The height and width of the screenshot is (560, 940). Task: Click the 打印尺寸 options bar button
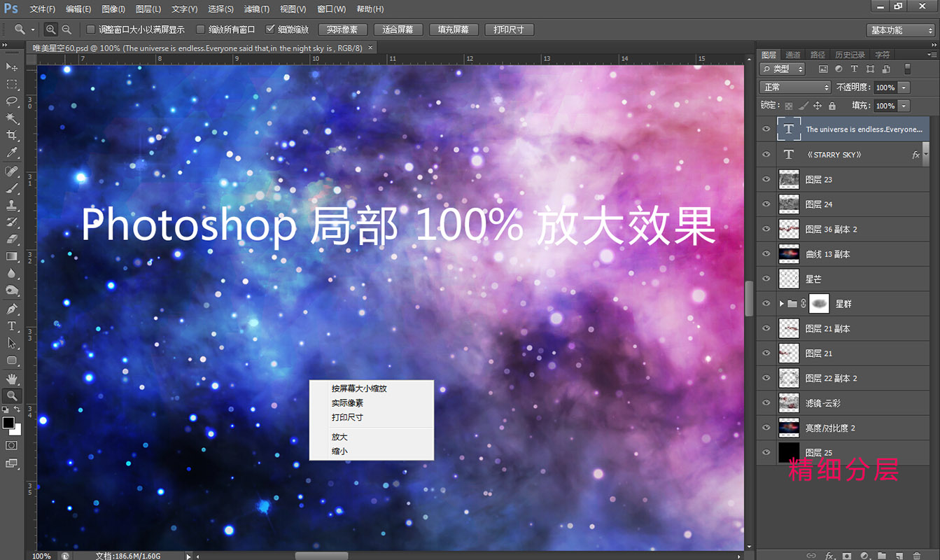tap(510, 29)
